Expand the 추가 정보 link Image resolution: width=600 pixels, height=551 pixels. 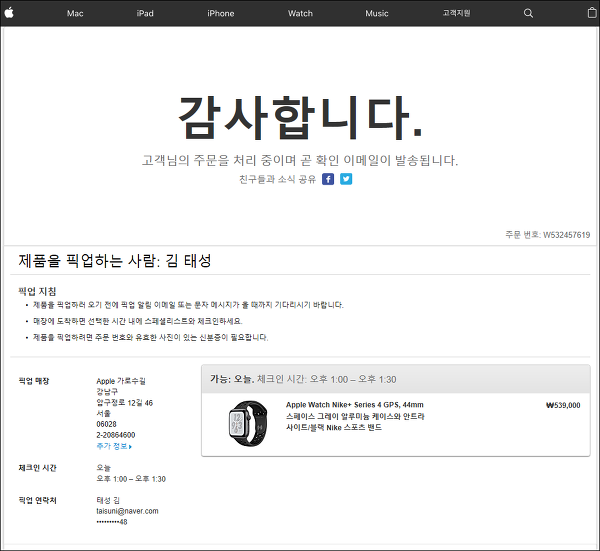[x=114, y=446]
